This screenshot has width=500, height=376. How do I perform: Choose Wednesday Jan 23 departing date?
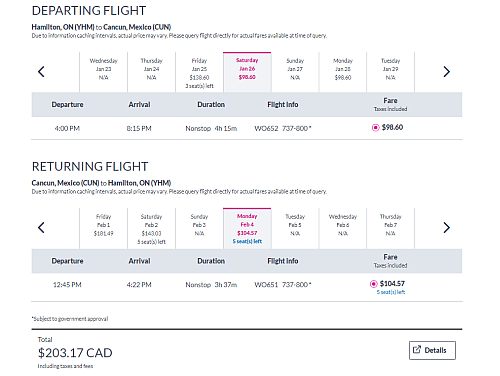click(x=104, y=72)
